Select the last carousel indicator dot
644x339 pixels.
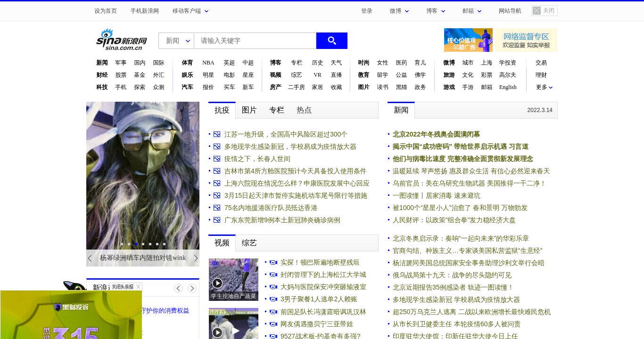pos(164,244)
